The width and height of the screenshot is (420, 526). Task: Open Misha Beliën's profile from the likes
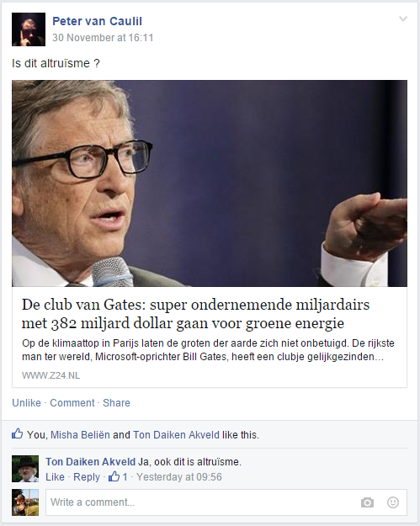click(x=80, y=435)
